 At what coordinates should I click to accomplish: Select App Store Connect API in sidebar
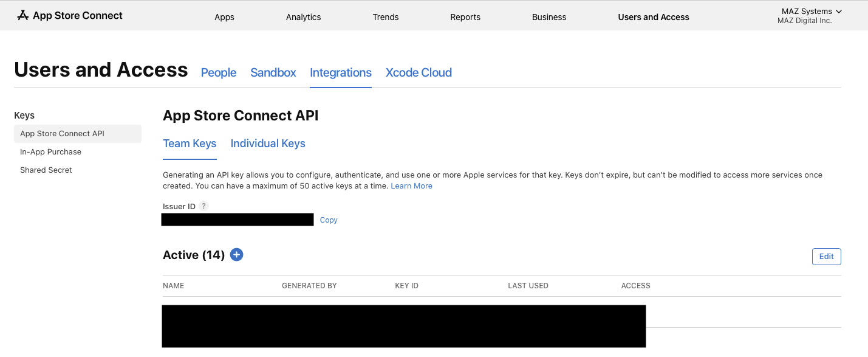tap(78, 134)
